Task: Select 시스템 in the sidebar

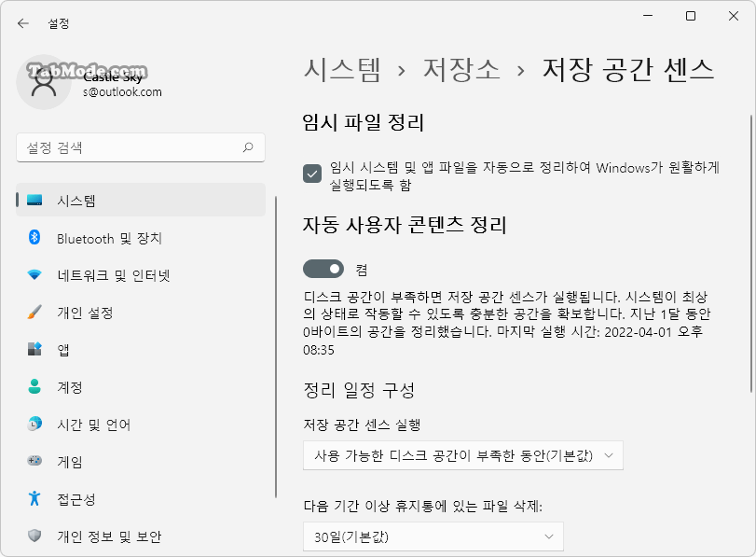Action: pyautogui.click(x=141, y=200)
